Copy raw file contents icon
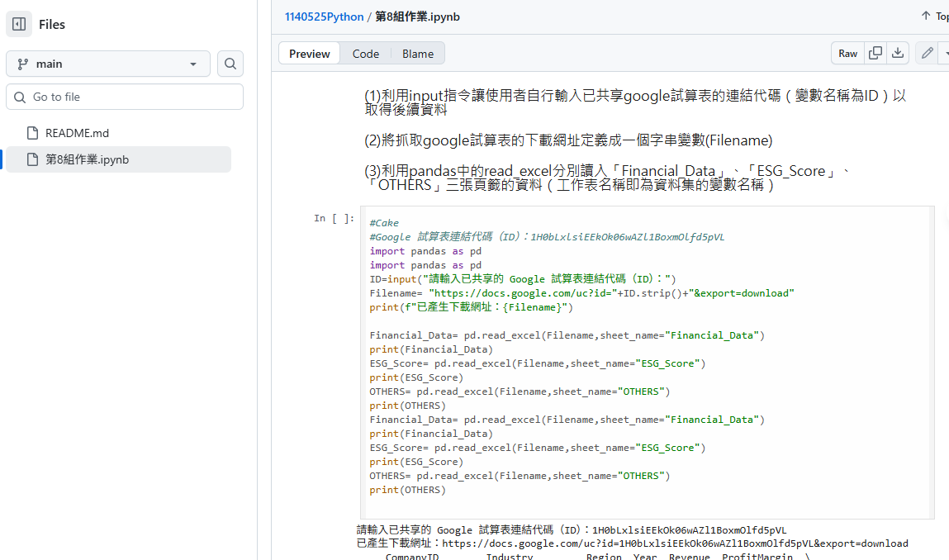This screenshot has width=949, height=560. point(875,54)
